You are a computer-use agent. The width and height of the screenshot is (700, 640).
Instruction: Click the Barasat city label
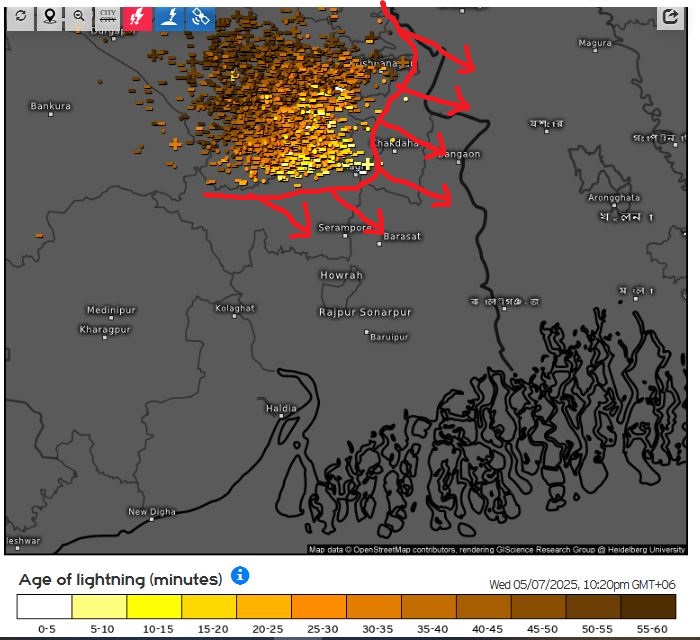click(x=401, y=236)
